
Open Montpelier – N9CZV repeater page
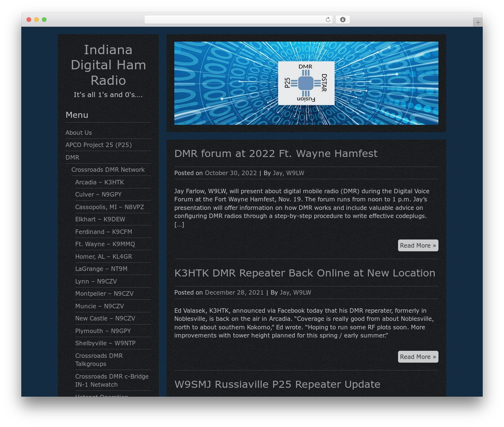[x=104, y=294]
